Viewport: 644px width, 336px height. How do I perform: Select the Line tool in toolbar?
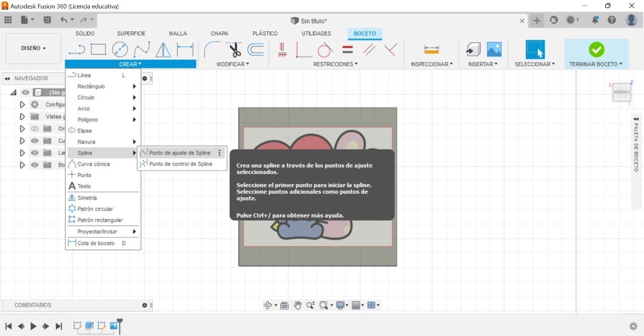click(76, 49)
